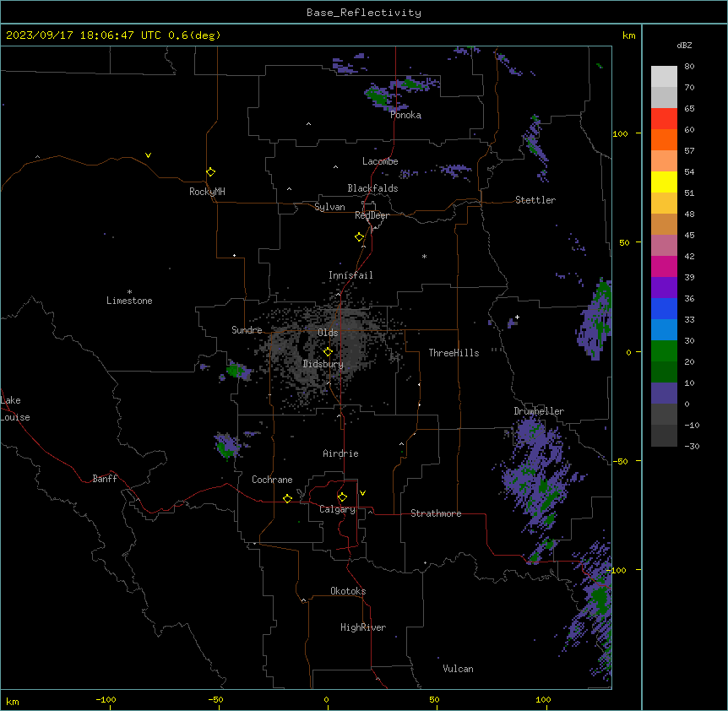The image size is (728, 711).
Task: Click the Calgary city label
Action: (337, 509)
